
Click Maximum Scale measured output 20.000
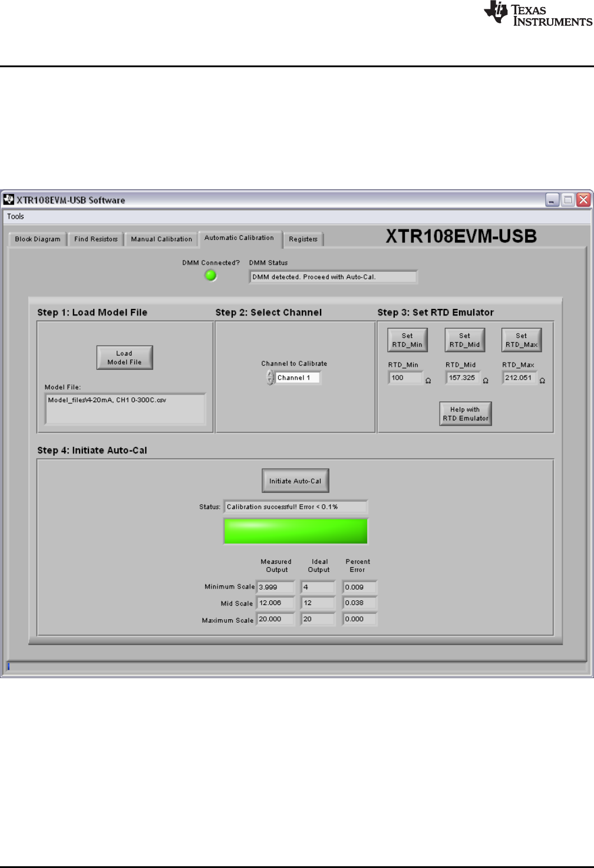point(275,619)
